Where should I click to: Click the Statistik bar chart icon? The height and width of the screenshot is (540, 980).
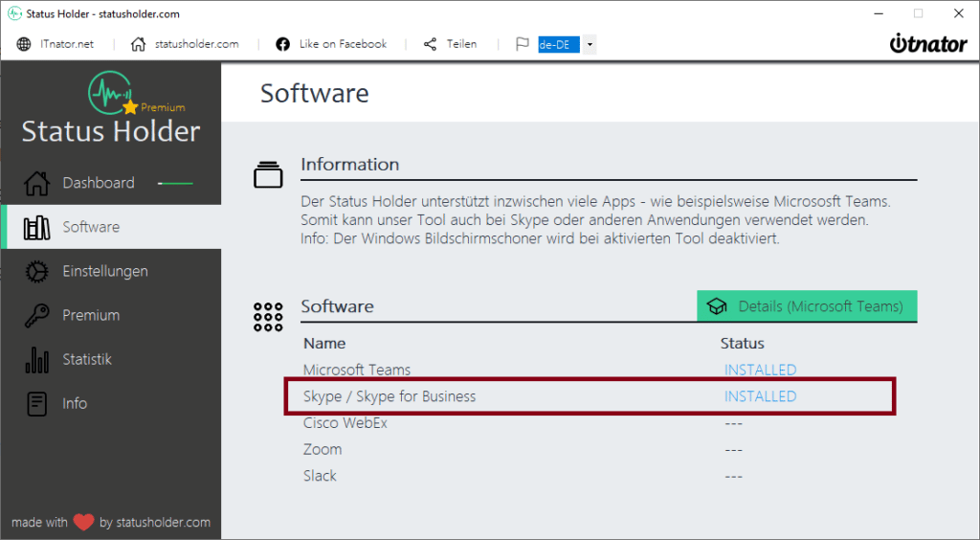pyautogui.click(x=36, y=360)
